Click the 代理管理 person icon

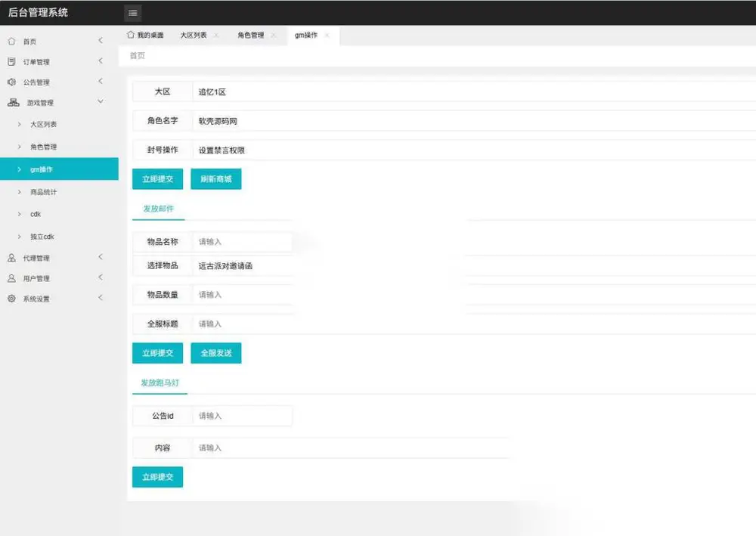tap(11, 258)
